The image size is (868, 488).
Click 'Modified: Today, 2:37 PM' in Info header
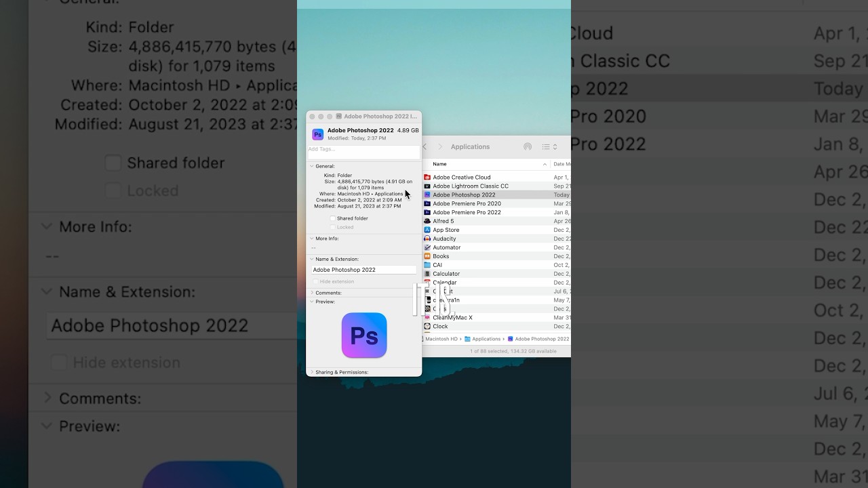357,138
